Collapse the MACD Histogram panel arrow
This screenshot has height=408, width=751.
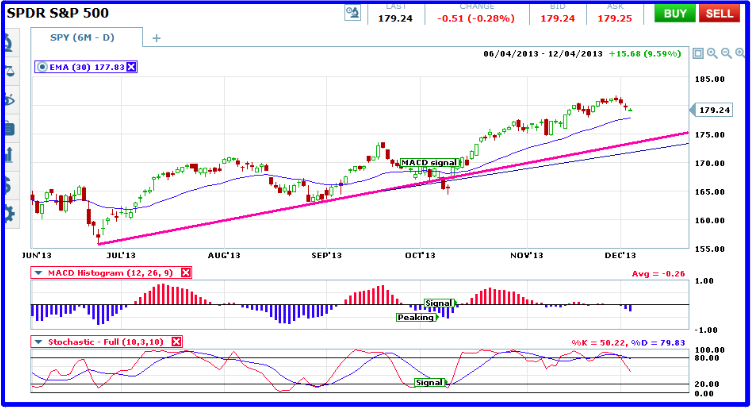pos(38,273)
